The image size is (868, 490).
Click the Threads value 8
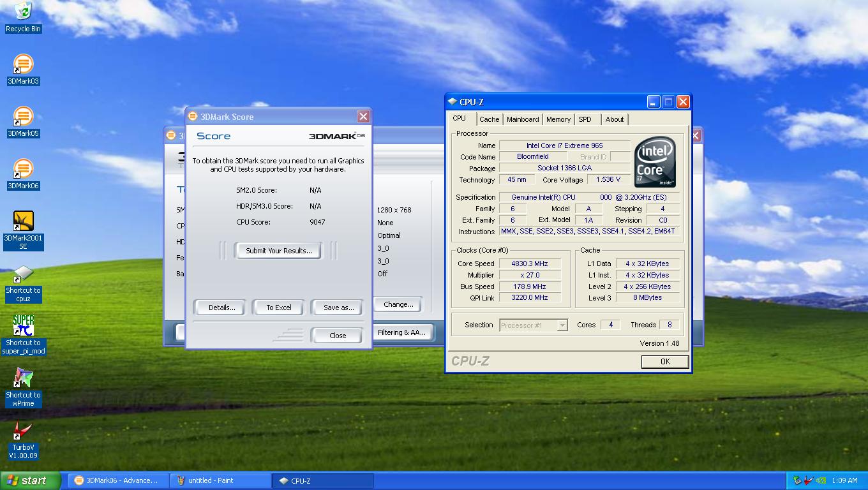tap(670, 325)
